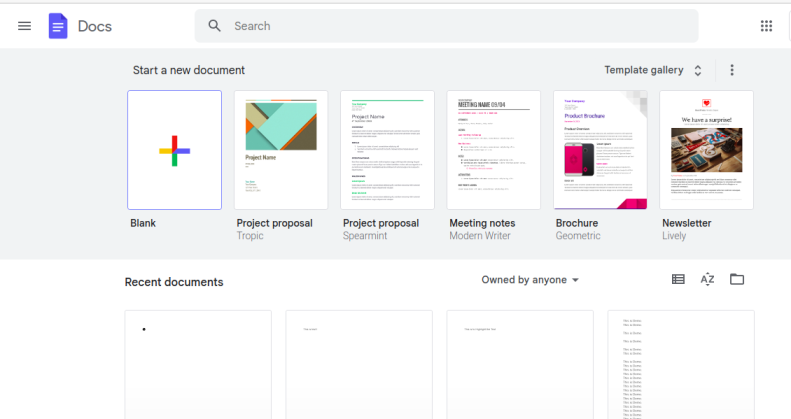Click into the Search field
Viewport: 791px width, 419px height.
[446, 26]
